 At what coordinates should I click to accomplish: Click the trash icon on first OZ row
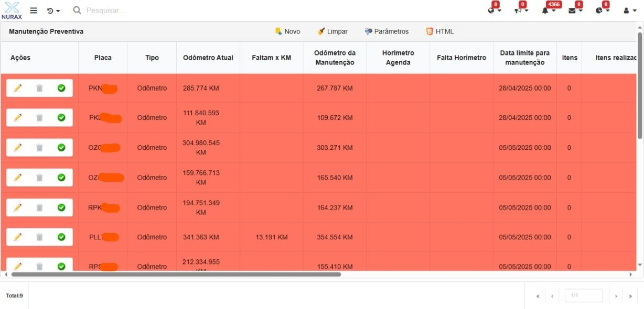(39, 148)
